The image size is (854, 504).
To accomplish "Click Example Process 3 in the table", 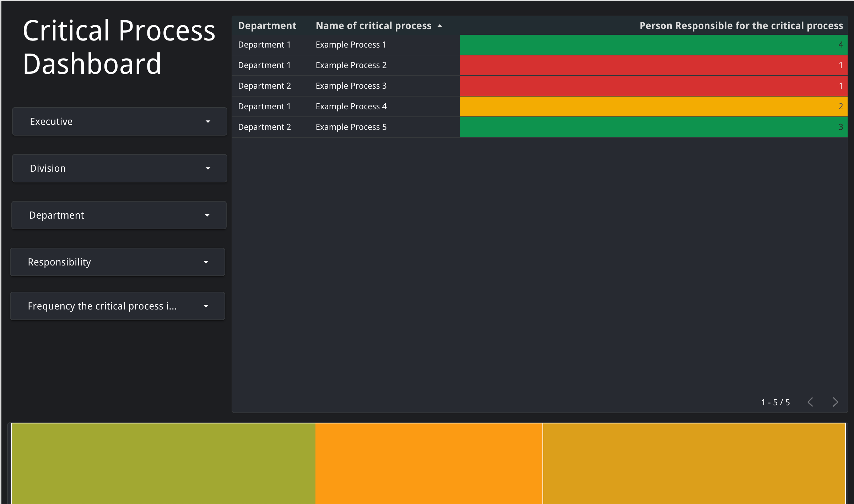I will pyautogui.click(x=351, y=86).
